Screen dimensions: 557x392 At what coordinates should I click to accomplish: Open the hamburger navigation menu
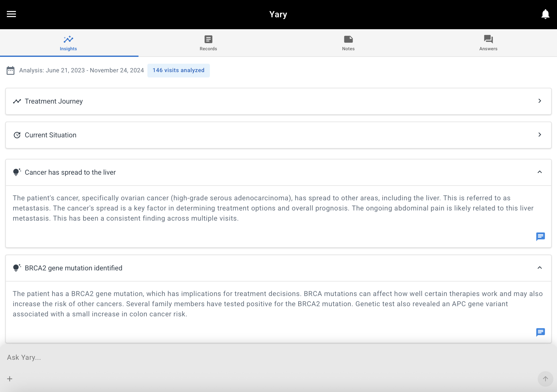pyautogui.click(x=11, y=14)
